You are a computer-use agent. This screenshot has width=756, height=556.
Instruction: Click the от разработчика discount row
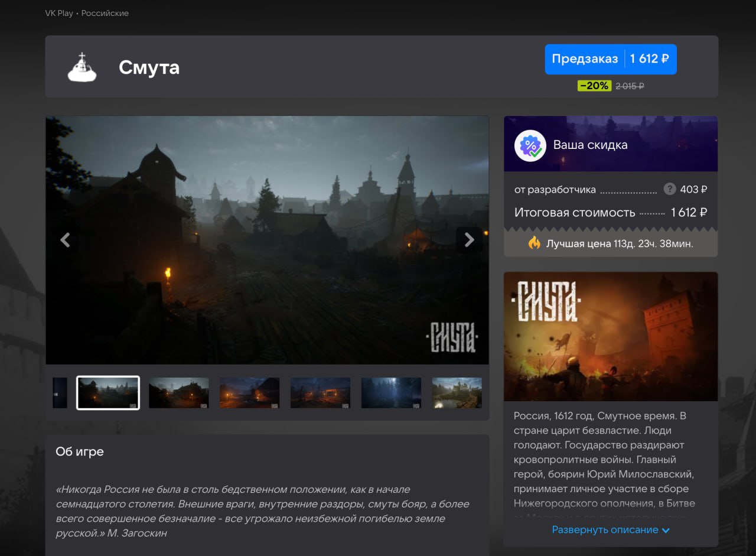coord(611,190)
